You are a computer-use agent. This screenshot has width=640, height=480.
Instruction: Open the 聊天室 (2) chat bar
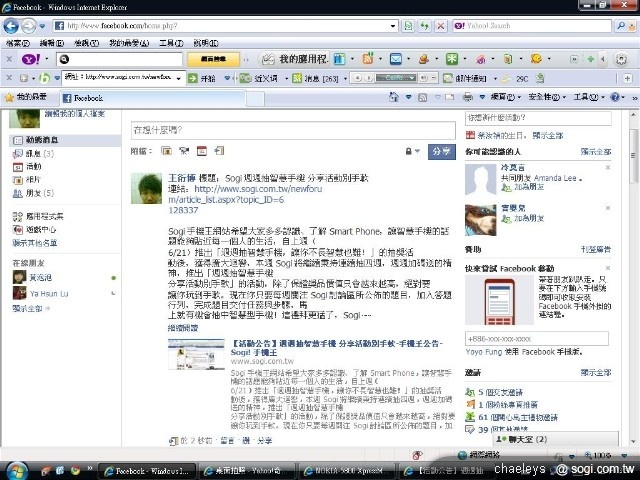555,439
